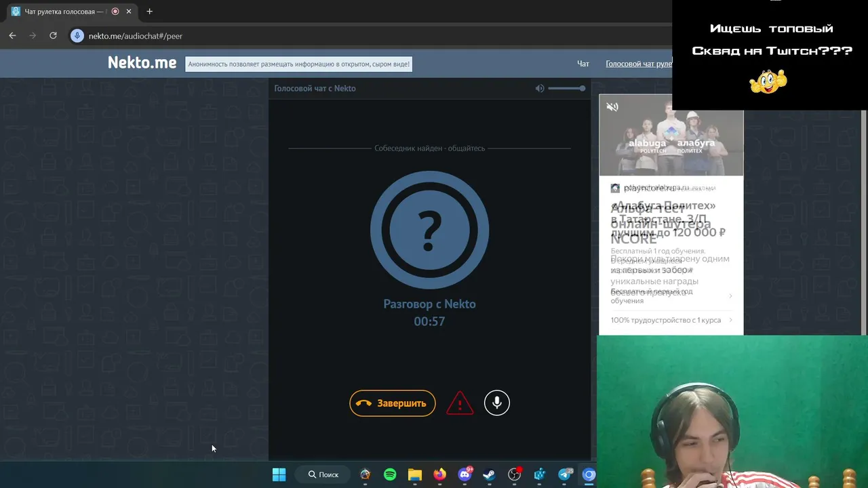Click the Разговор с Nekto text
Screen dimensions: 868x488
(x=429, y=304)
